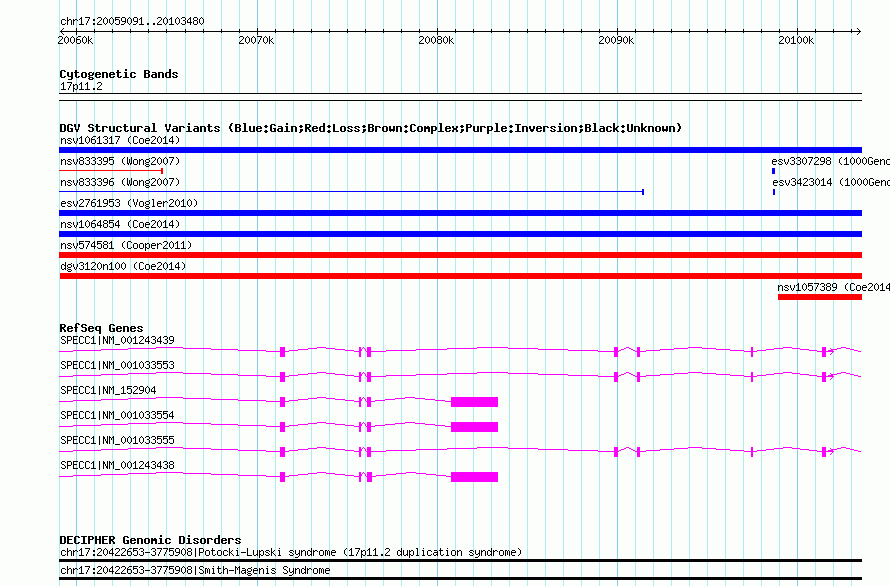Click the large terminal exon of NM_001243438
Screen dimensions: 890x586
(x=475, y=477)
